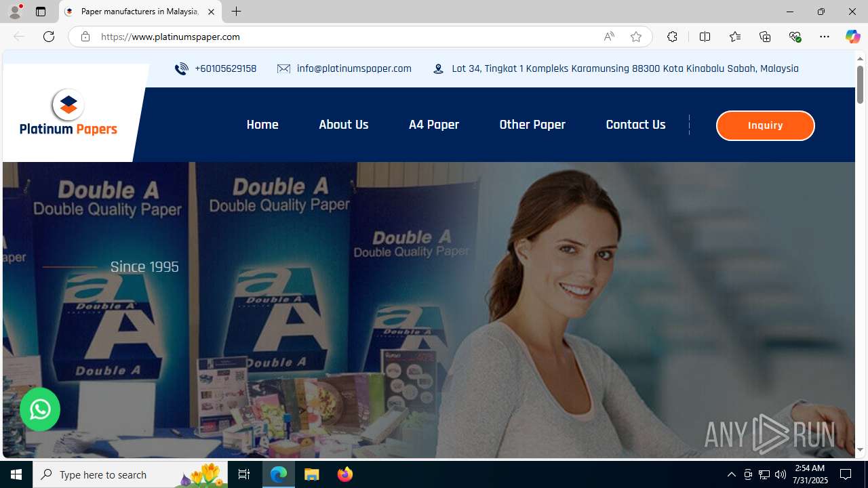Click the page vertical scrollbar thumb

860,85
